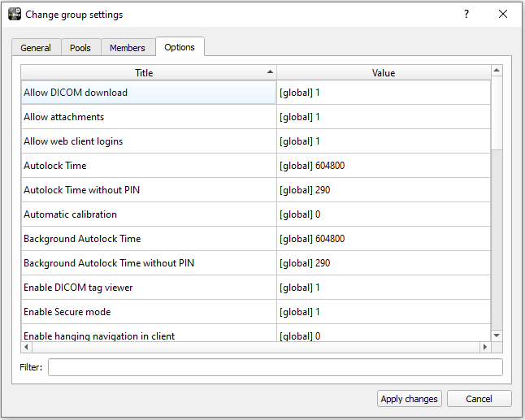Open the Pools tab
This screenshot has height=420, width=525.
pyautogui.click(x=80, y=48)
